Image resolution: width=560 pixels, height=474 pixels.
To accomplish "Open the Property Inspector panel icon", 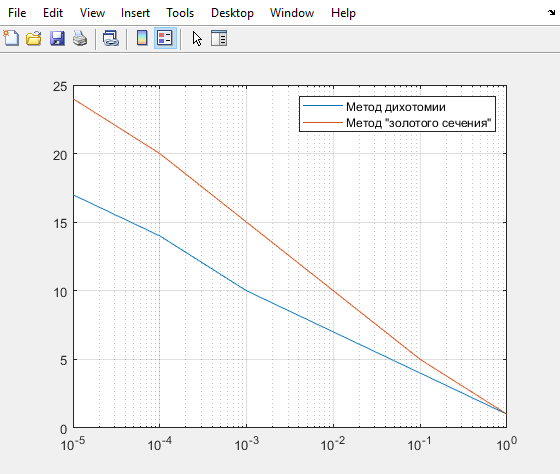I will [219, 38].
